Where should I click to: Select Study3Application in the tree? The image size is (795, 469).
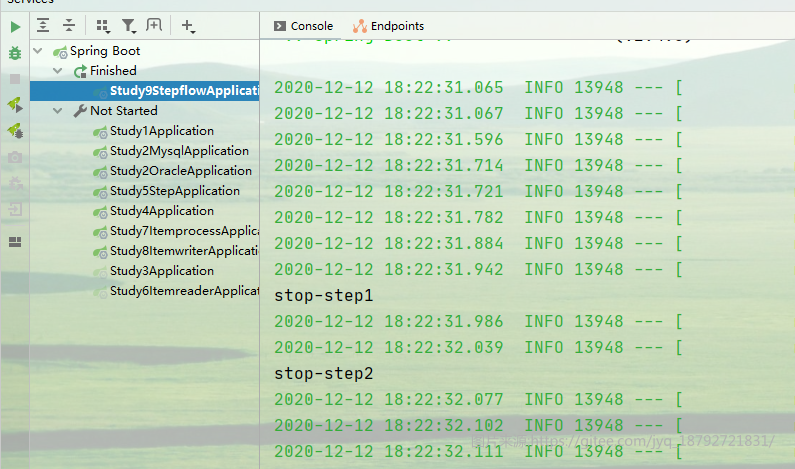point(162,271)
